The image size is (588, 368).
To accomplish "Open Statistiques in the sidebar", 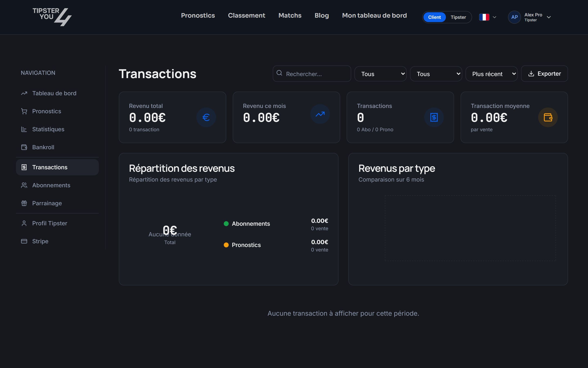I will point(57,129).
